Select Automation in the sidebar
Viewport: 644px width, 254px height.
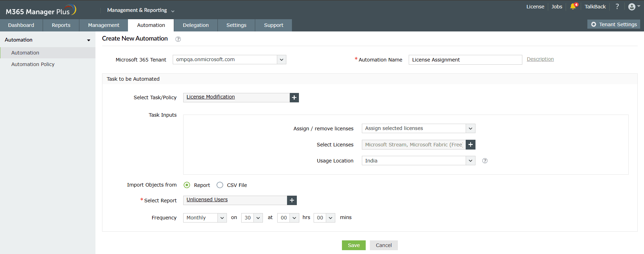coord(48,53)
